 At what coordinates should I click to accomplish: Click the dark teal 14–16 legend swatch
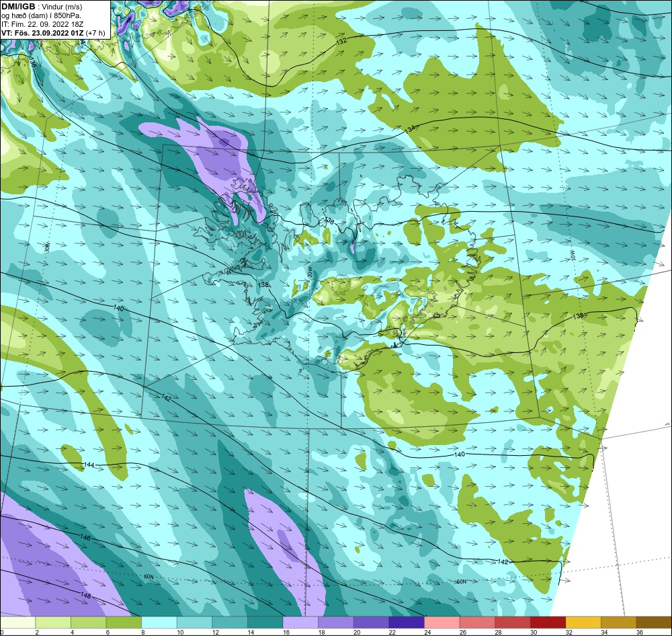click(x=265, y=623)
